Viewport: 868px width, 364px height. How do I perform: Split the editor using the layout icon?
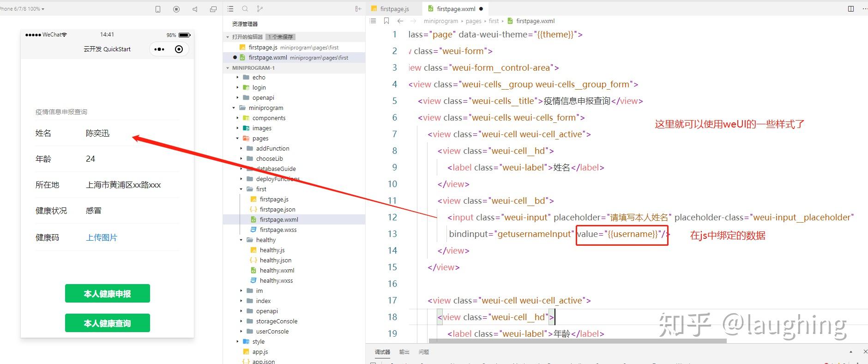pos(850,9)
